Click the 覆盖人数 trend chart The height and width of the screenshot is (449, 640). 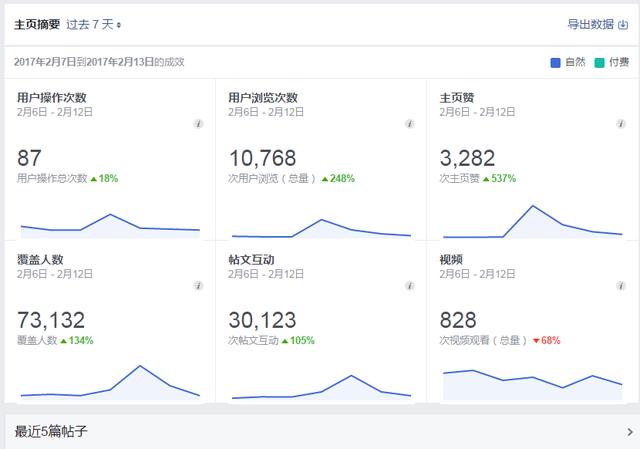110,382
